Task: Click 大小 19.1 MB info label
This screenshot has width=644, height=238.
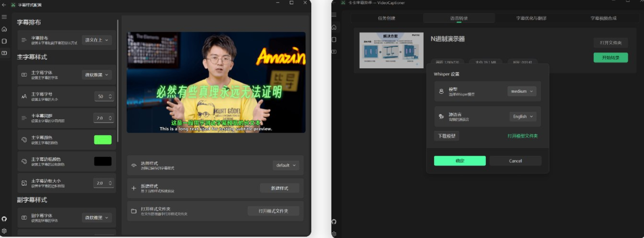Action: (x=486, y=62)
